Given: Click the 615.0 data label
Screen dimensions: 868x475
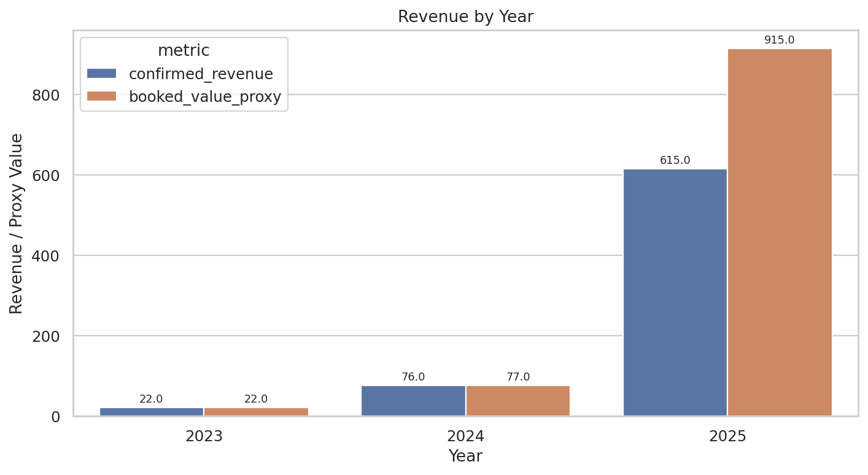Looking at the screenshot, I should click(674, 158).
